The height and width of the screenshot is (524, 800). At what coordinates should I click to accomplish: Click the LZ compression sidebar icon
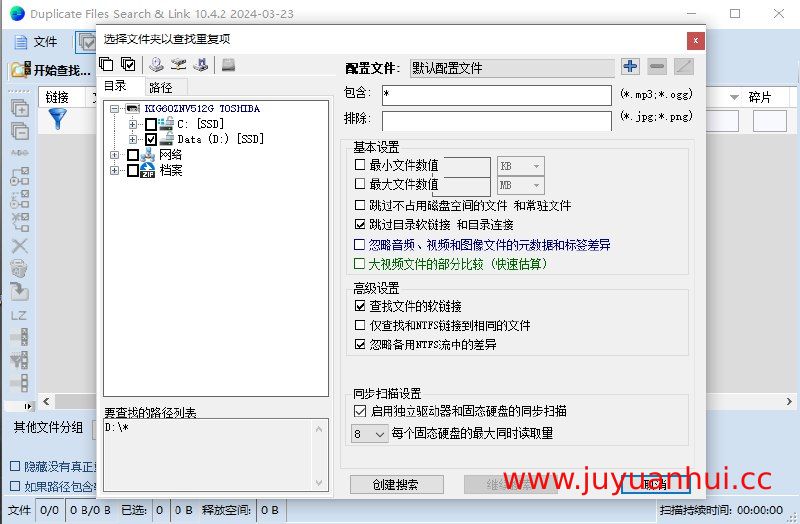pos(19,315)
